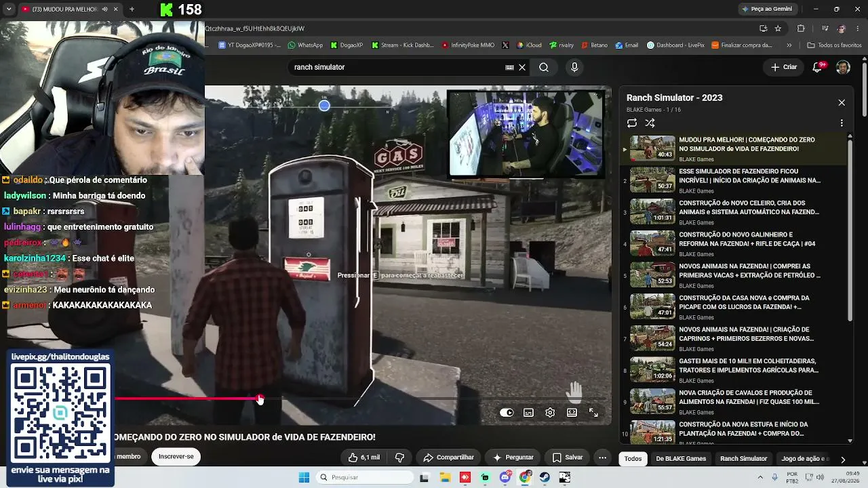The height and width of the screenshot is (488, 868).
Task: Open the iCloud bookmark
Action: pyautogui.click(x=529, y=45)
